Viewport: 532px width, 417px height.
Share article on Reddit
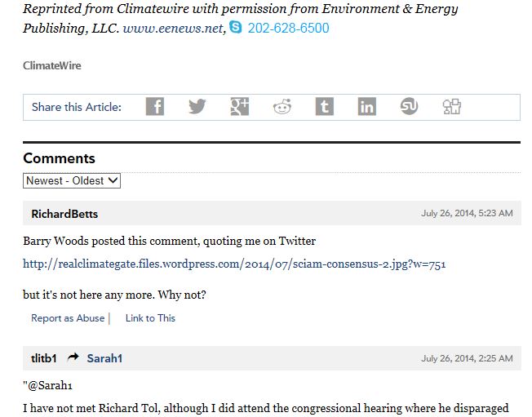[282, 106]
